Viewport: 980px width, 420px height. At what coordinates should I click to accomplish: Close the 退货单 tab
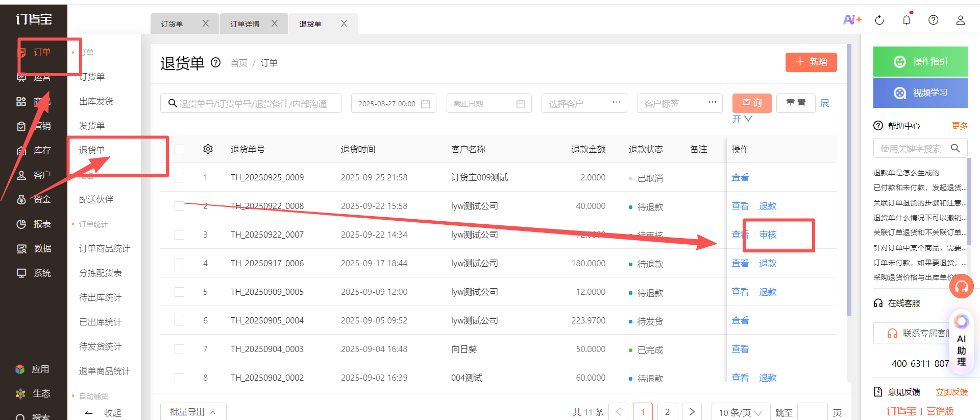[344, 24]
